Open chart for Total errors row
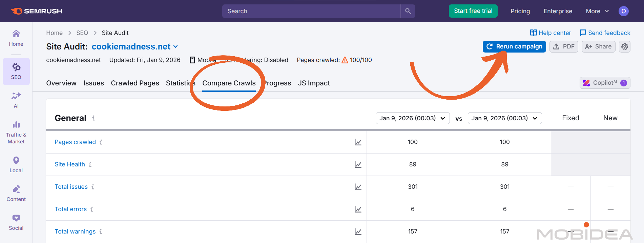Screen dimensions: 644x243 point(358,209)
